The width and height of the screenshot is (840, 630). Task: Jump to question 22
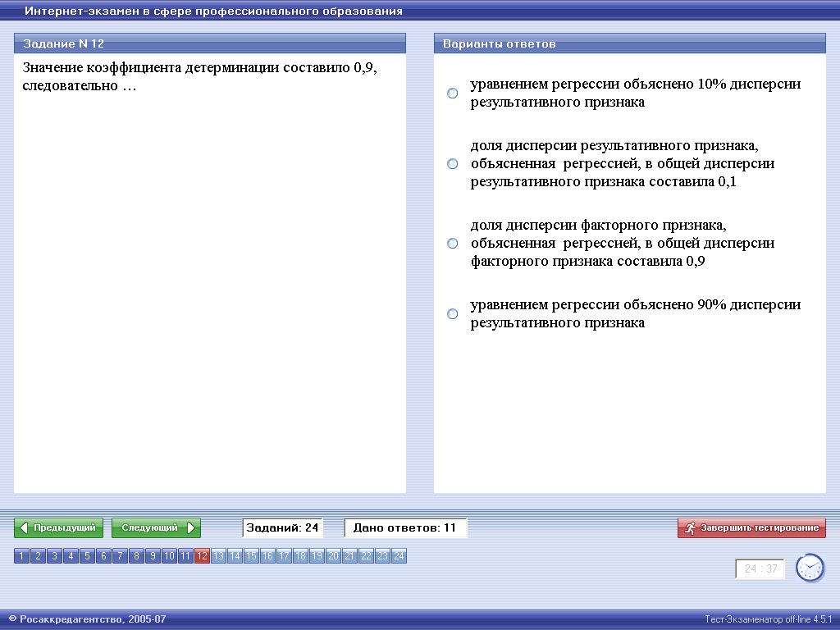click(366, 556)
